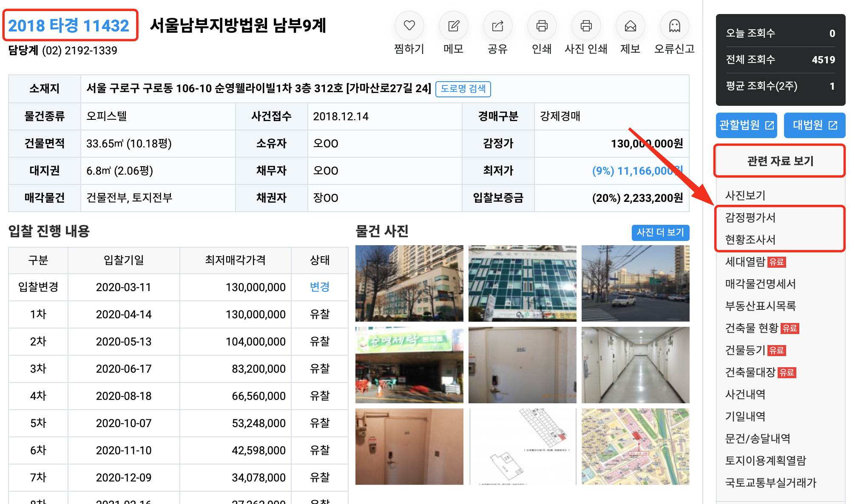Open 관할법원 external link button

[746, 125]
